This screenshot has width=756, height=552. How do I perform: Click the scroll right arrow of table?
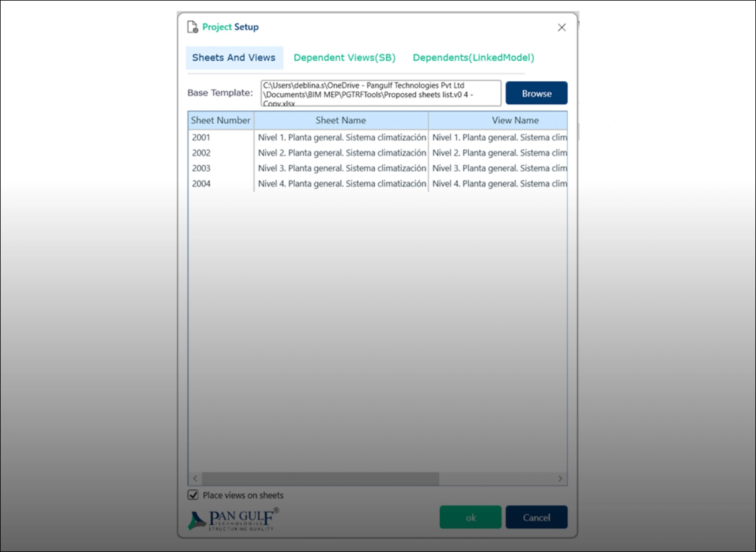click(x=560, y=478)
